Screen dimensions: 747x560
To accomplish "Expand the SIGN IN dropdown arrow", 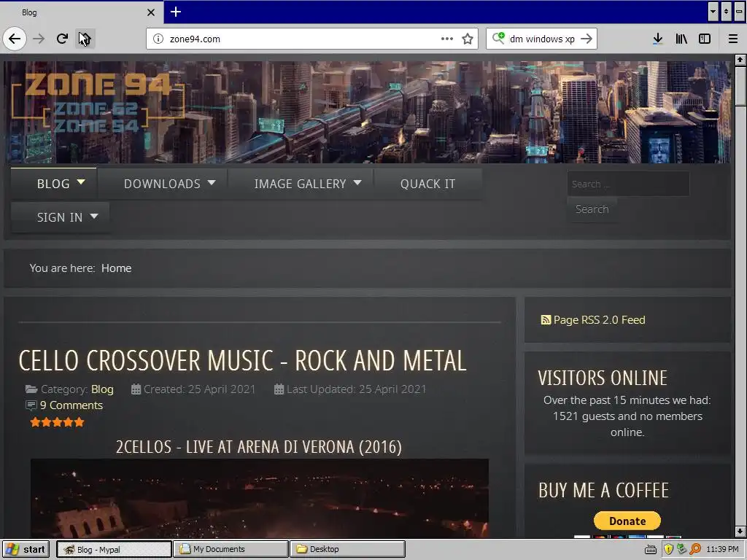I will (x=94, y=216).
